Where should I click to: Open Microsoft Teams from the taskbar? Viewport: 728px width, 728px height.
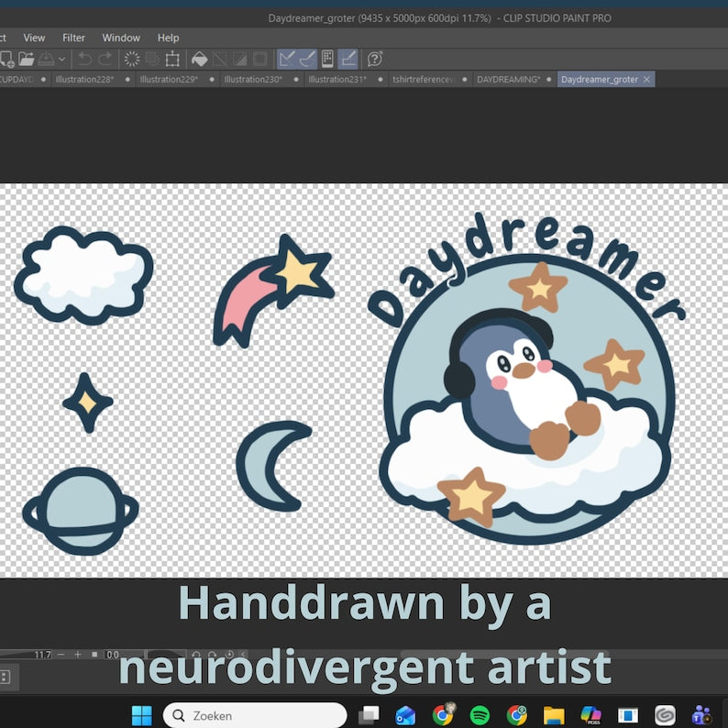coord(701,715)
